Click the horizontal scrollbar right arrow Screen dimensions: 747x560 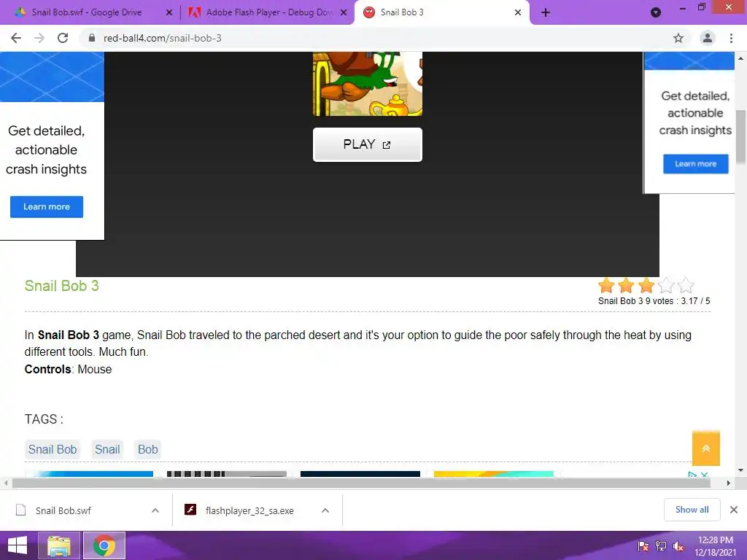(x=729, y=483)
